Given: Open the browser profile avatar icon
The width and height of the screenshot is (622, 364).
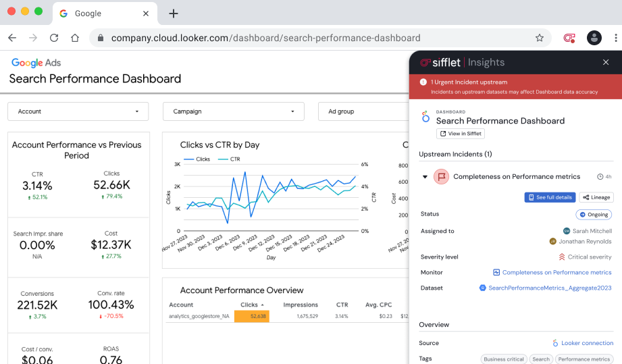Looking at the screenshot, I should [x=594, y=38].
